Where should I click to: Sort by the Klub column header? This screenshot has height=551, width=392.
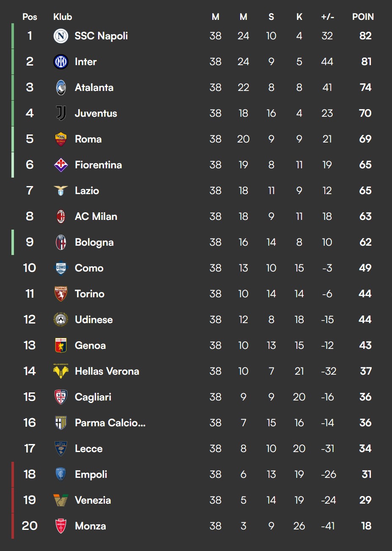[63, 17]
